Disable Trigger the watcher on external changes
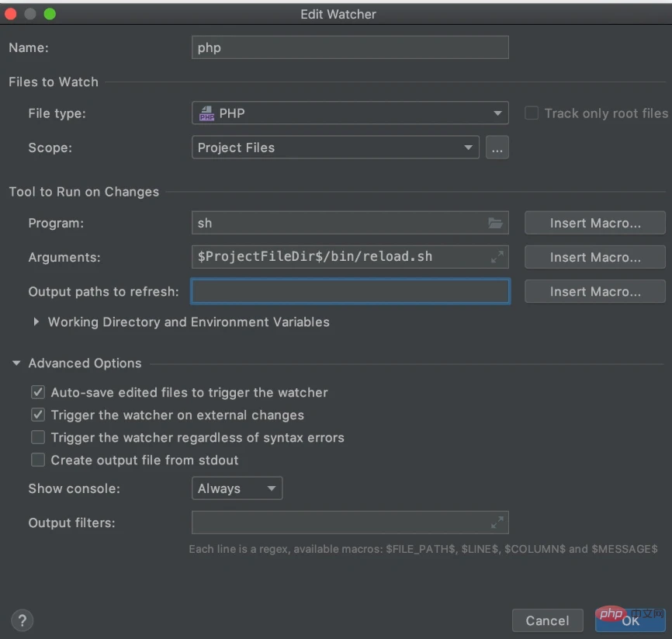This screenshot has width=672, height=639. [x=38, y=415]
